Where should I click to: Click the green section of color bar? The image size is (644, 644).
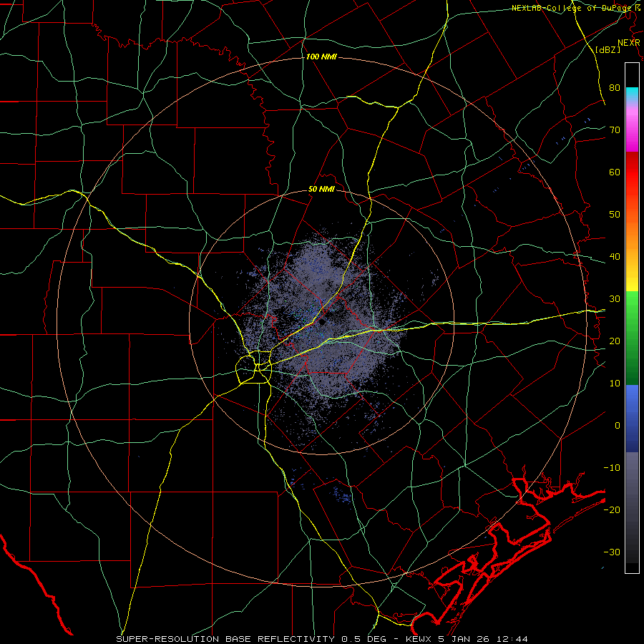pyautogui.click(x=632, y=338)
